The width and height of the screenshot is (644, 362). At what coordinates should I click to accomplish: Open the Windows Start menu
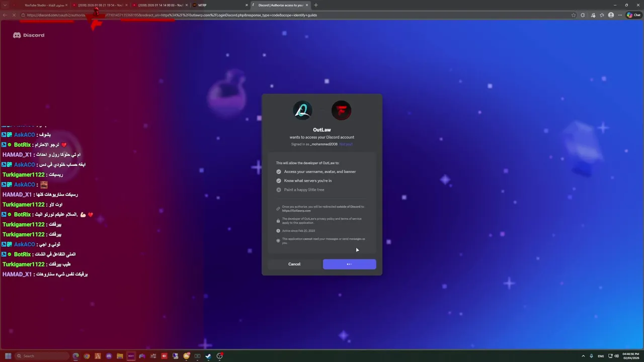(x=8, y=356)
